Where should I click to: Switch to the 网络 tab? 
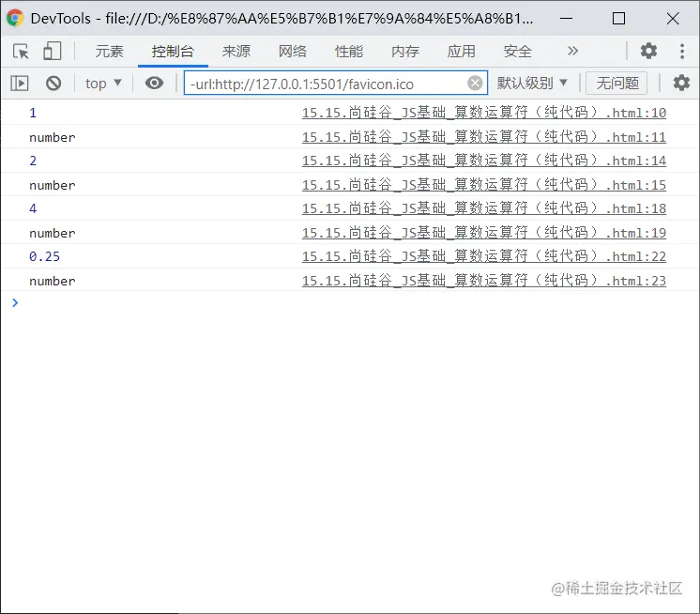tap(293, 52)
